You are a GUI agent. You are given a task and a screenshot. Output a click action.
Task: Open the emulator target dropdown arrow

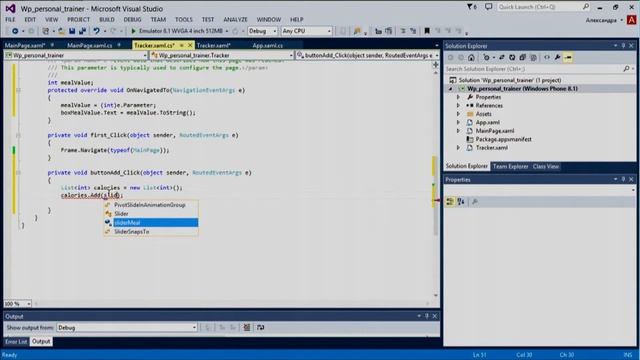pyautogui.click(x=227, y=31)
